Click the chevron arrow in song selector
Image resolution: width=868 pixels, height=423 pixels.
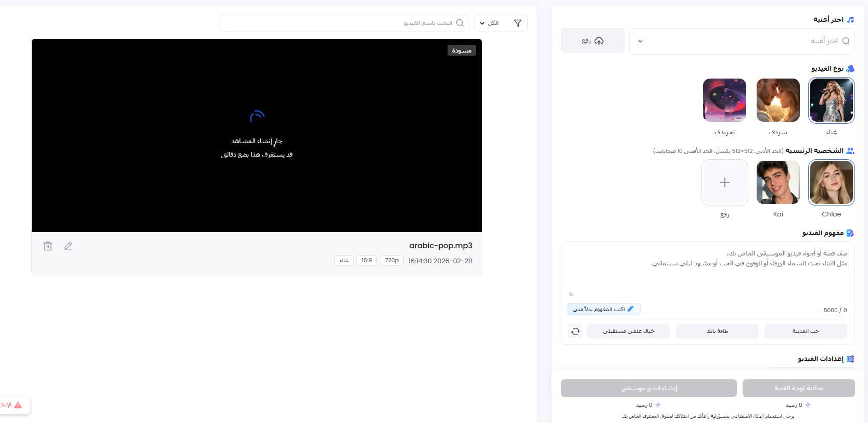(640, 41)
